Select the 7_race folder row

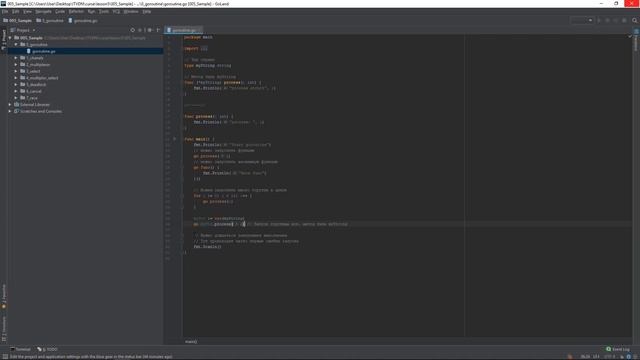[x=86, y=98]
